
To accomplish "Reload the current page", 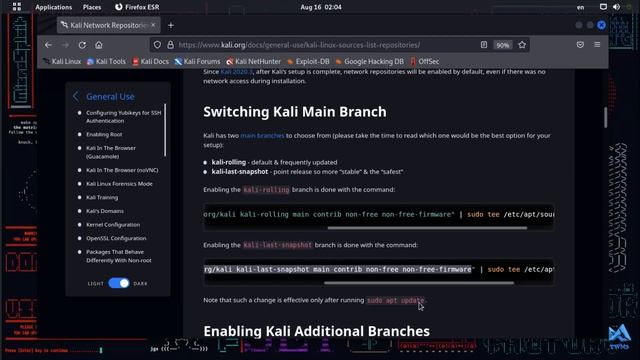I will [82, 45].
